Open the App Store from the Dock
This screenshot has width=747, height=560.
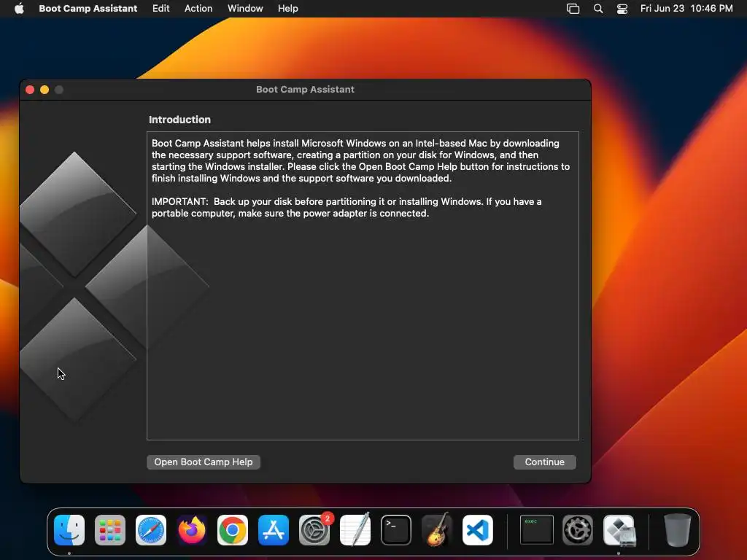(274, 530)
